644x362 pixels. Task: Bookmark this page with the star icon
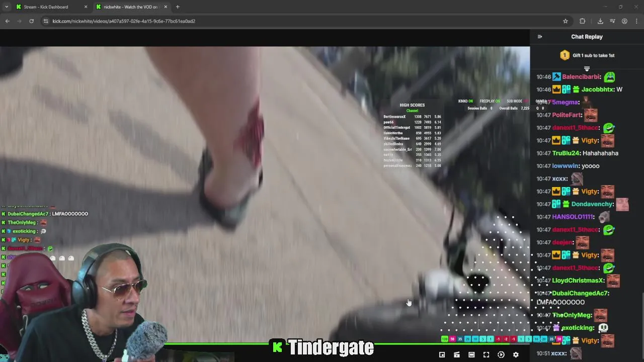point(566,21)
